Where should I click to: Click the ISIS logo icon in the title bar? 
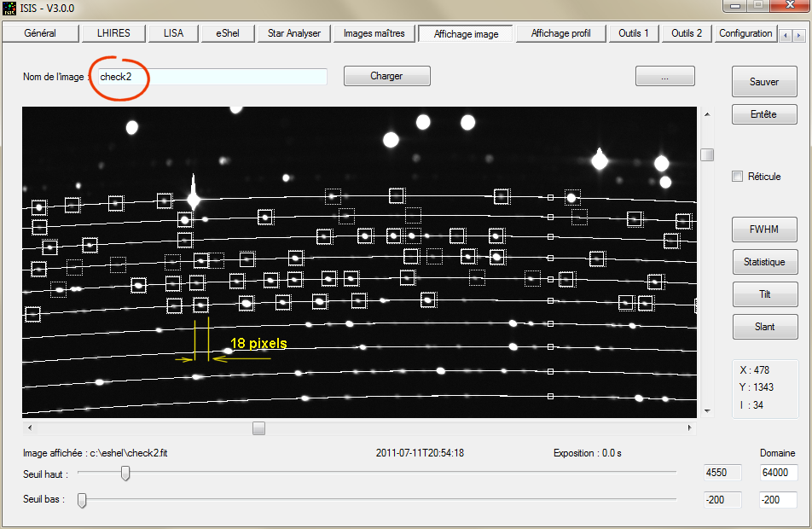pyautogui.click(x=9, y=9)
